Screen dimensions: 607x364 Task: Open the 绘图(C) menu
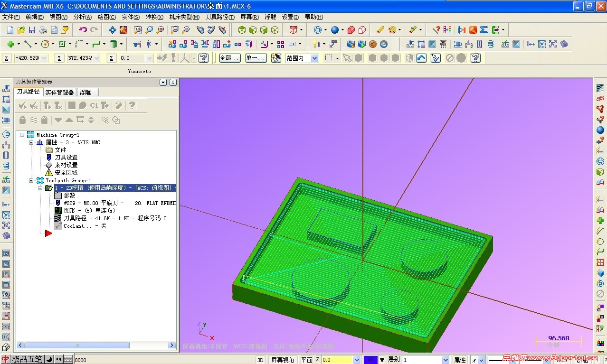coord(106,17)
